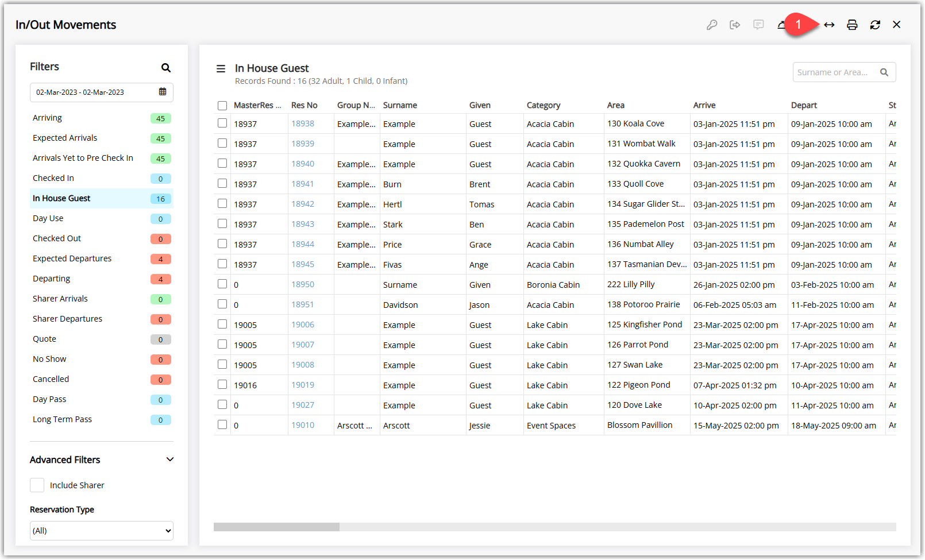Open the Reservation Type (All) dropdown
The image size is (925, 560).
click(102, 531)
